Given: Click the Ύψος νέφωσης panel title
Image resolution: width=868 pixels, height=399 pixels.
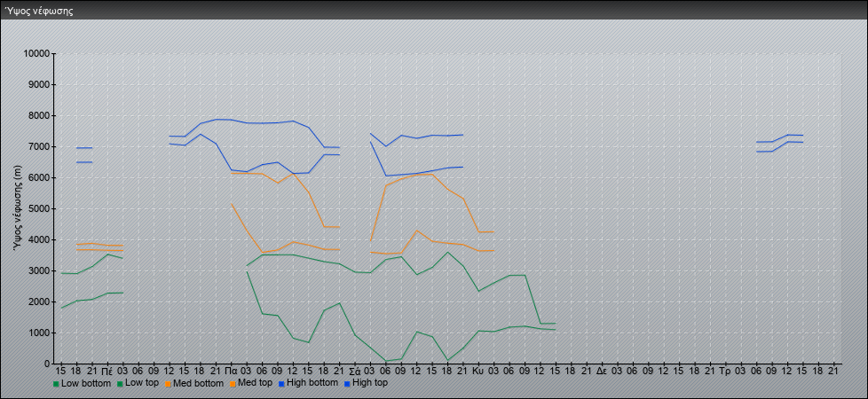Looking at the screenshot, I should click(39, 11).
